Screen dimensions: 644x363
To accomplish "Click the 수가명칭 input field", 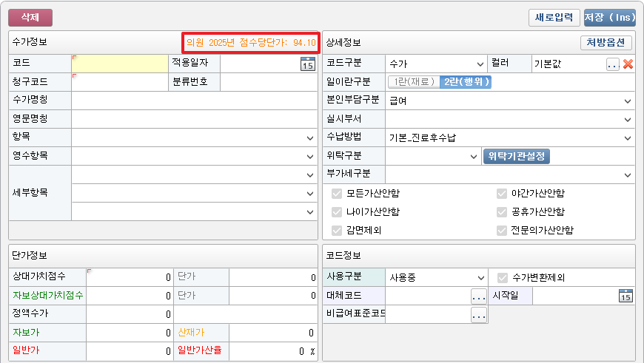I will point(195,101).
